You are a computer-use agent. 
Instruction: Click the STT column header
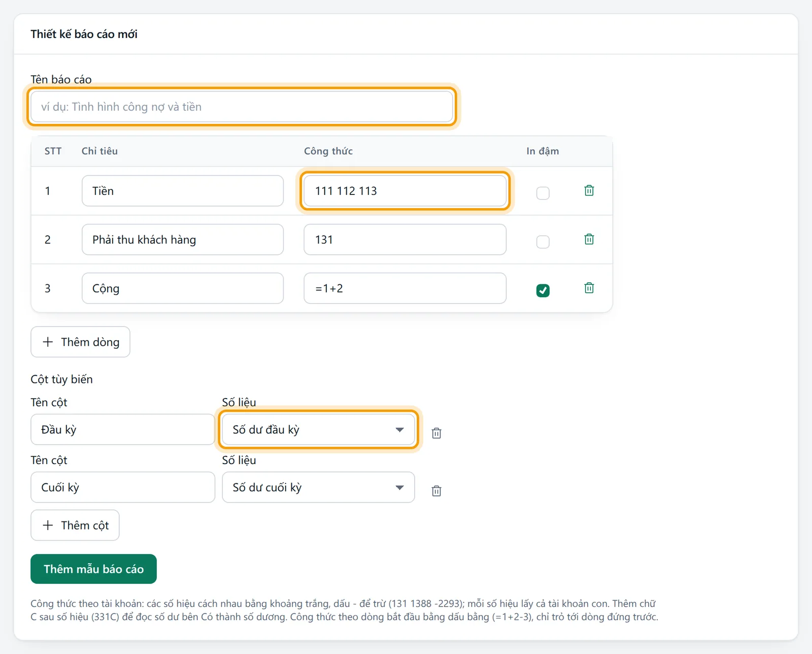pos(53,151)
